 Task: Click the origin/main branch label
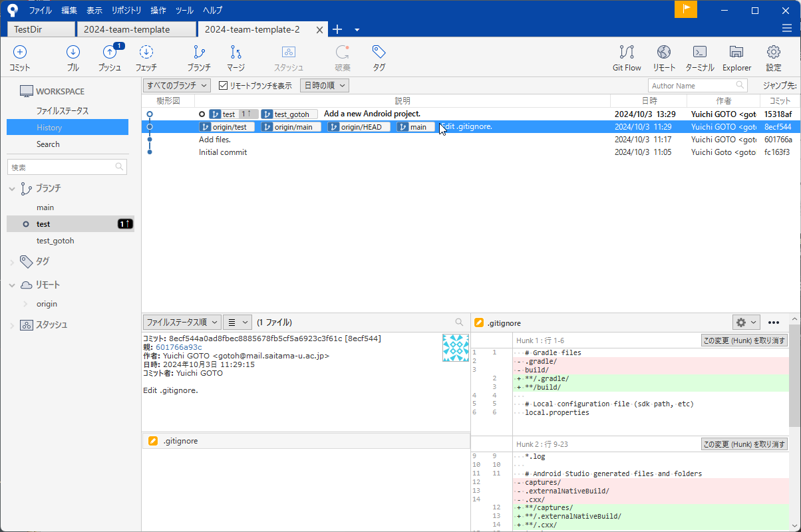click(291, 127)
